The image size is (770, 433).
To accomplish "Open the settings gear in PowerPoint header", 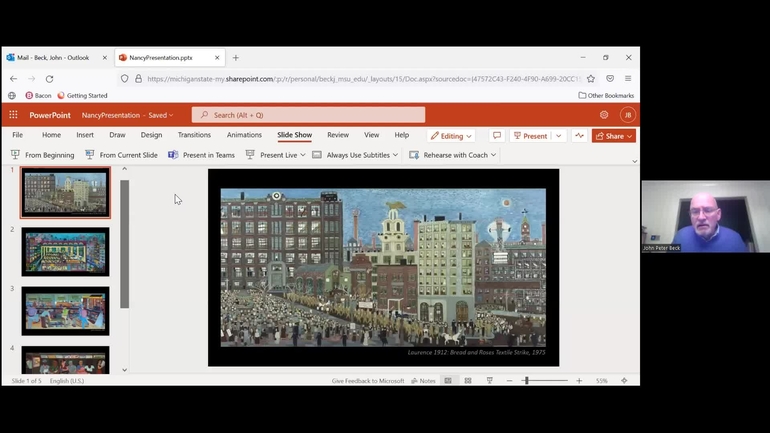I will [604, 115].
